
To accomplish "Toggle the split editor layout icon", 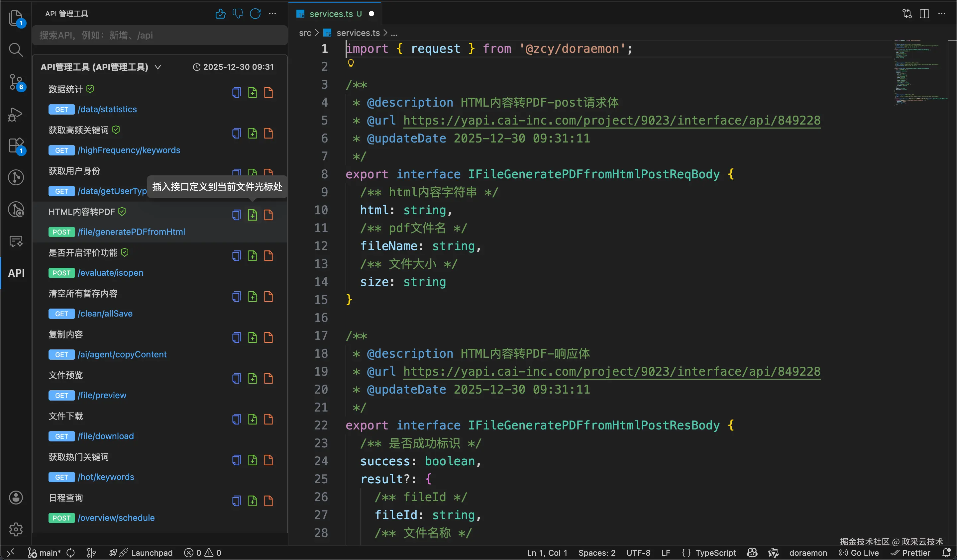I will pyautogui.click(x=924, y=14).
